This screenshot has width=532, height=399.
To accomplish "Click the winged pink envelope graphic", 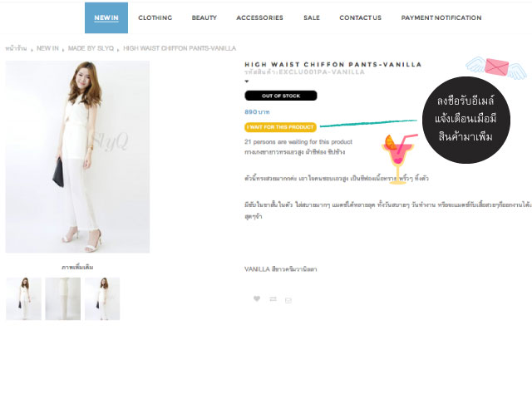I will (496, 67).
